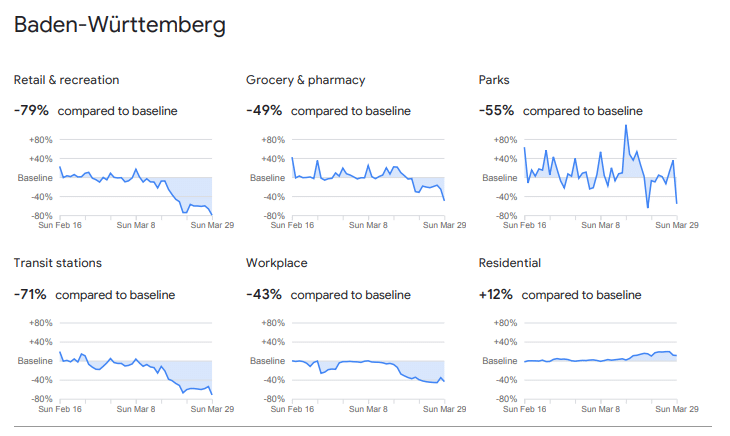Click the Baden-Württemberg page heading
This screenshot has height=436, width=730.
pos(119,25)
